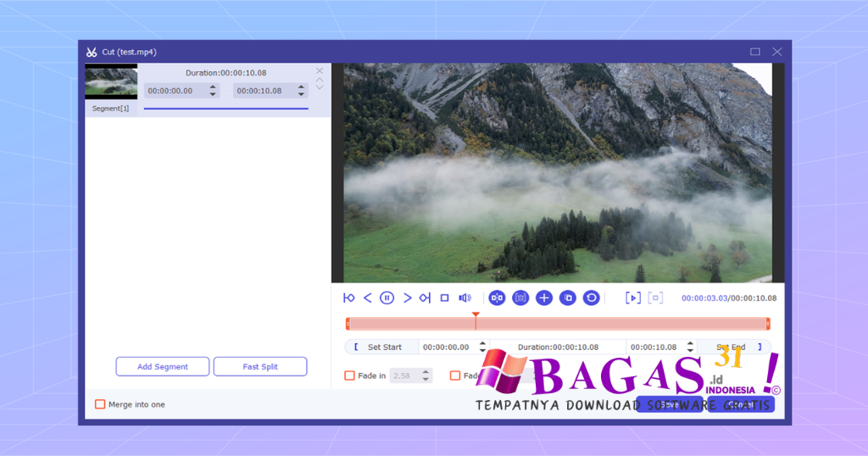
Task: Click the Set Start button
Action: (381, 347)
